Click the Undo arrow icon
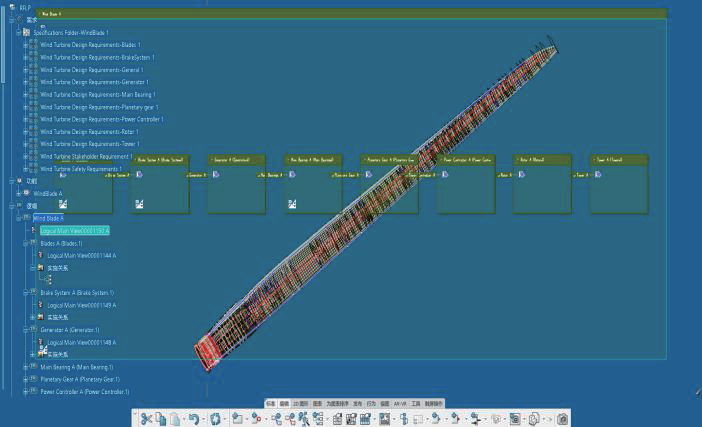The width and height of the screenshot is (702, 427). pyautogui.click(x=194, y=419)
